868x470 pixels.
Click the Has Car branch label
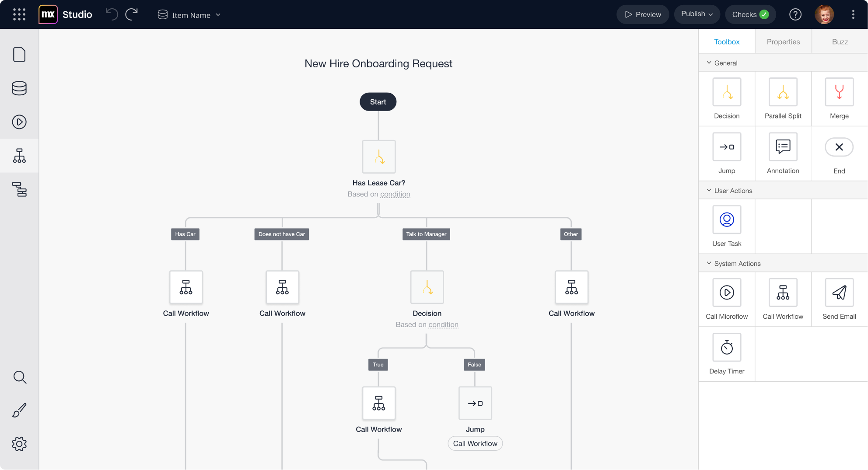[x=185, y=234]
